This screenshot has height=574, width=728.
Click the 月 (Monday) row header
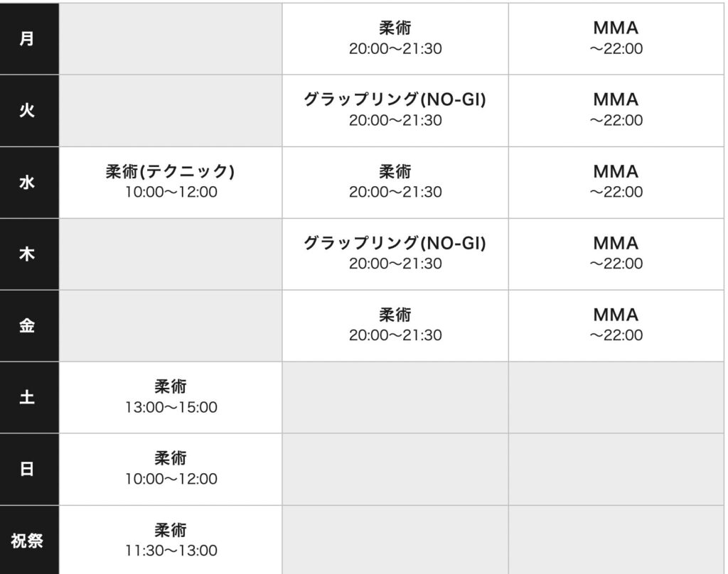27,38
